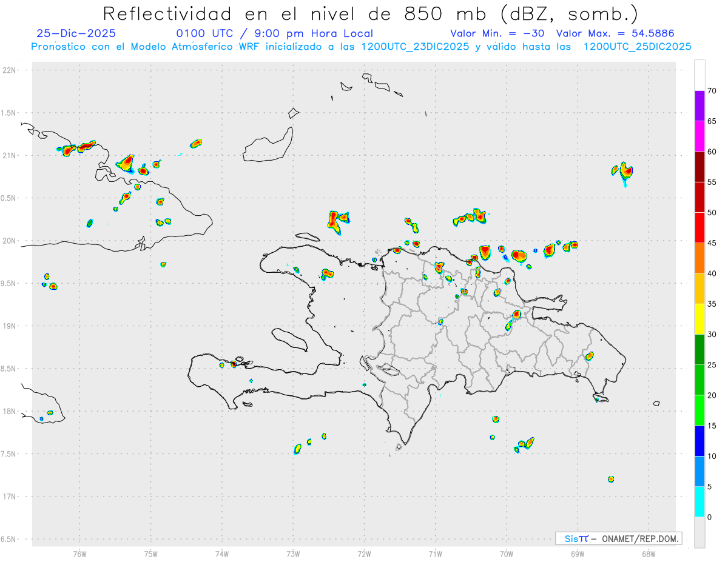Click the "ONAMET/REP.DOM." credit box
Image resolution: width=728 pixels, height=562 pixels.
(619, 538)
